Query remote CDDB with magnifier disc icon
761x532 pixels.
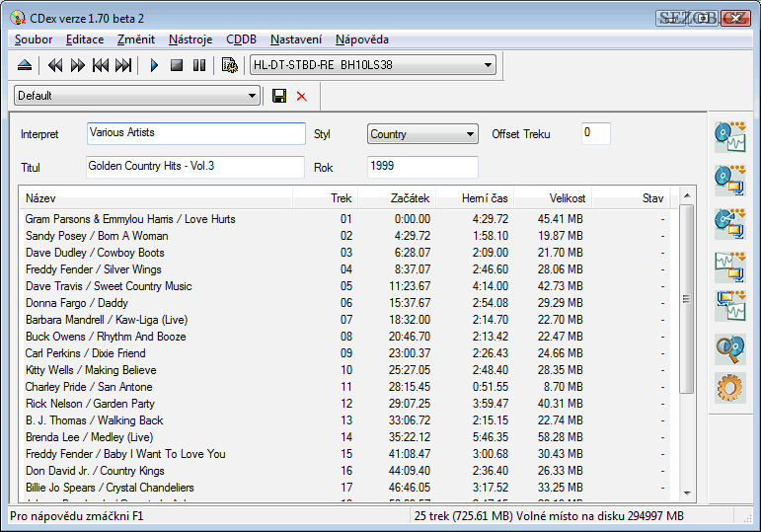coord(730,349)
